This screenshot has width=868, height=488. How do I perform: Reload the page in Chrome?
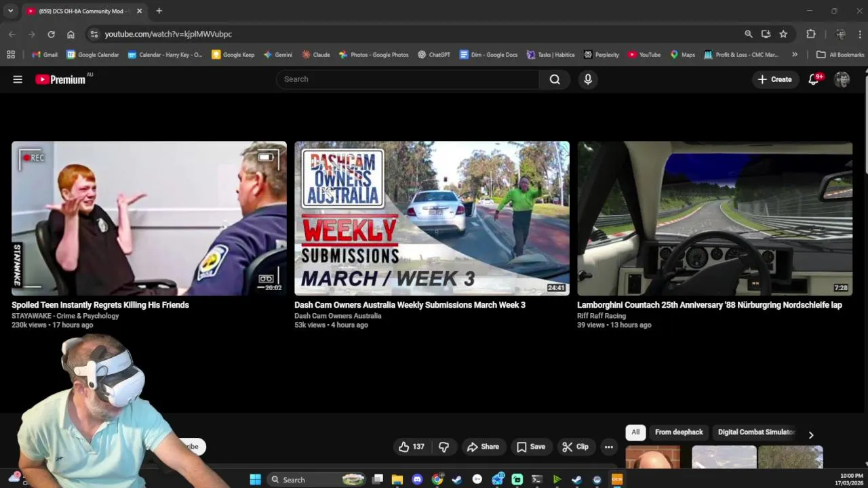tap(51, 34)
